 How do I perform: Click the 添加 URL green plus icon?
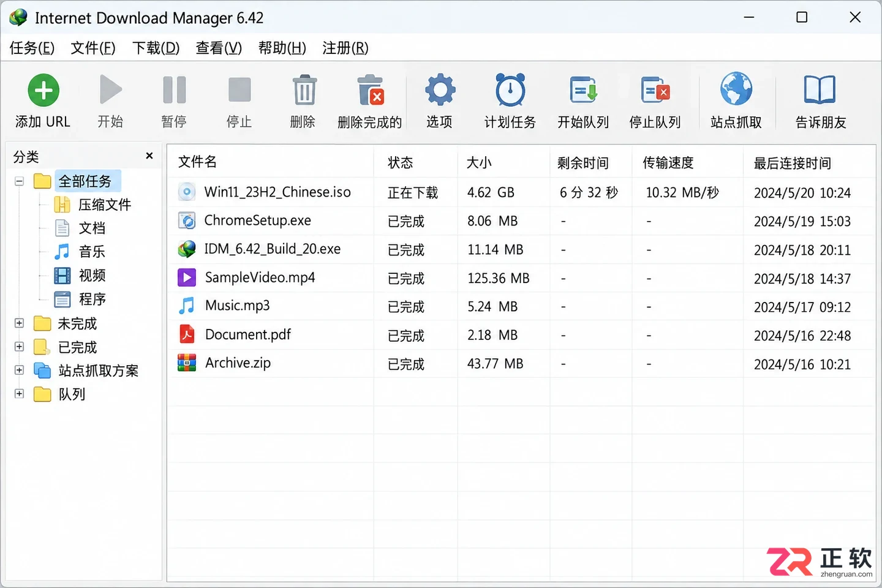coord(43,90)
